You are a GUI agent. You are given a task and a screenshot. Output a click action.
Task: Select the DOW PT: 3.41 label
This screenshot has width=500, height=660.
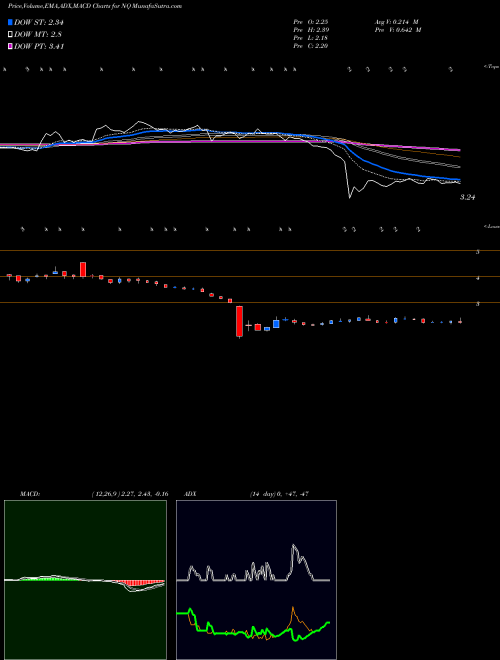click(39, 46)
